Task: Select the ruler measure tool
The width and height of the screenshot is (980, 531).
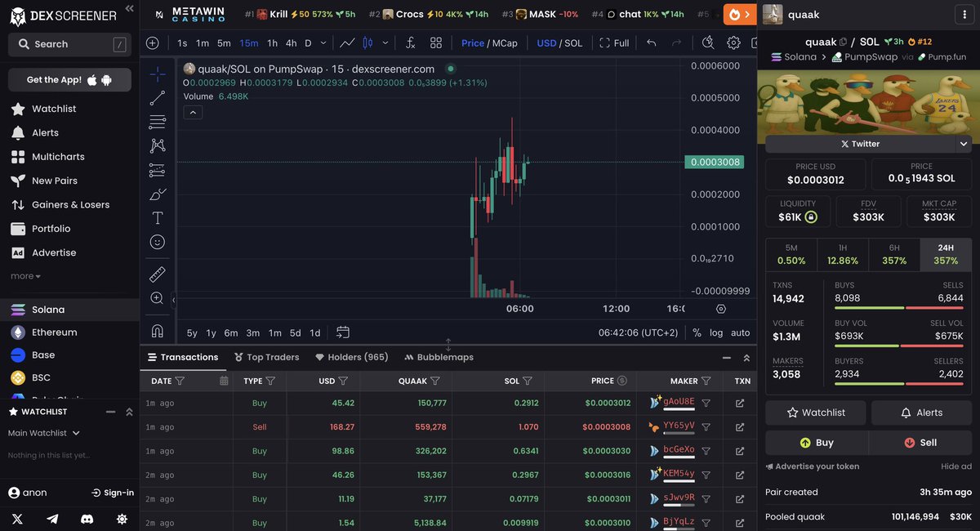Action: [158, 274]
